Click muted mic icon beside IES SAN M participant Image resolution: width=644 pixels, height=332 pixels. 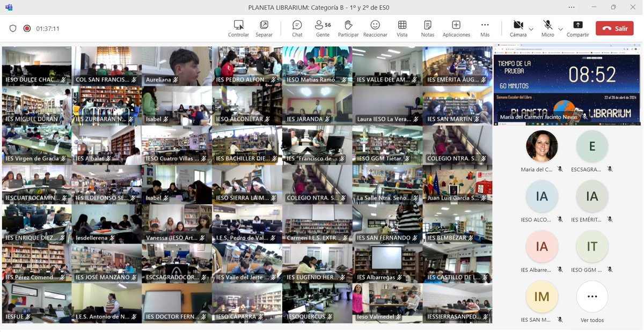pos(560,320)
